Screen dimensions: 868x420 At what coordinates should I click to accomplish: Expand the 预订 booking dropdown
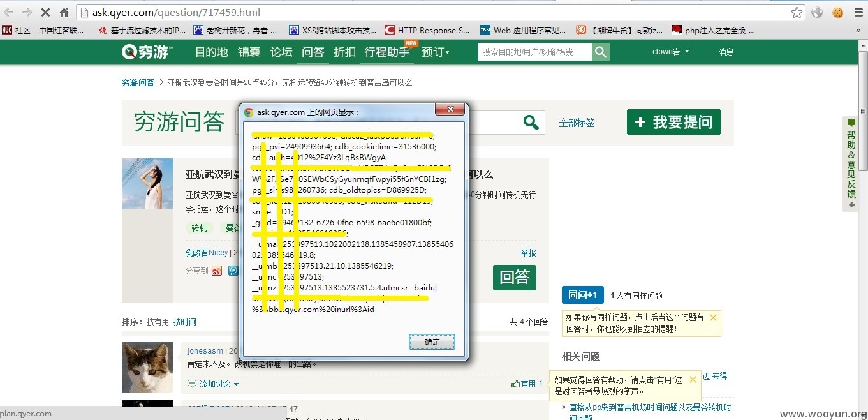(x=436, y=52)
